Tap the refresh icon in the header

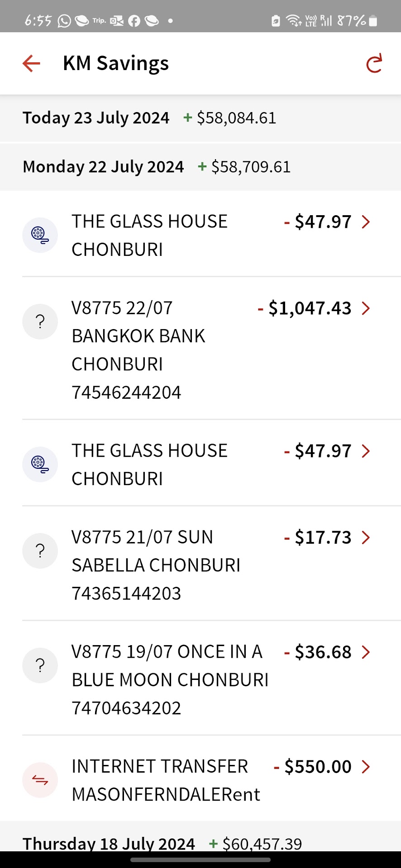tap(374, 63)
